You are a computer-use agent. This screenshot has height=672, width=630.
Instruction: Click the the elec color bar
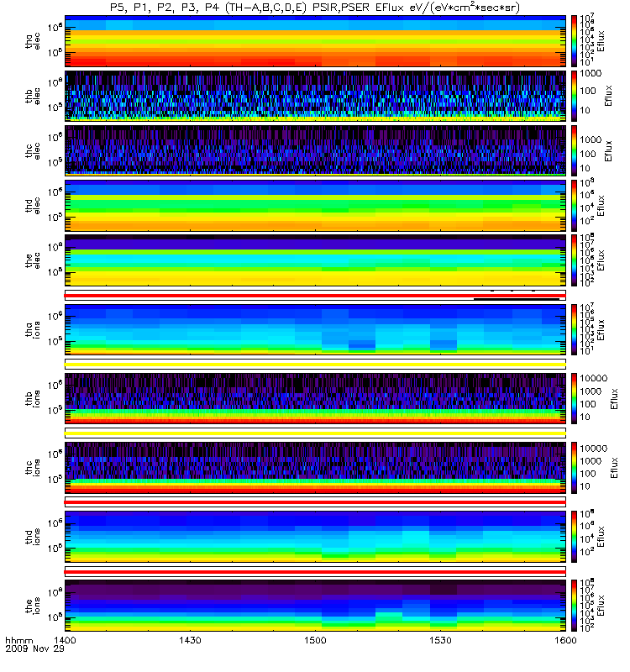575,260
